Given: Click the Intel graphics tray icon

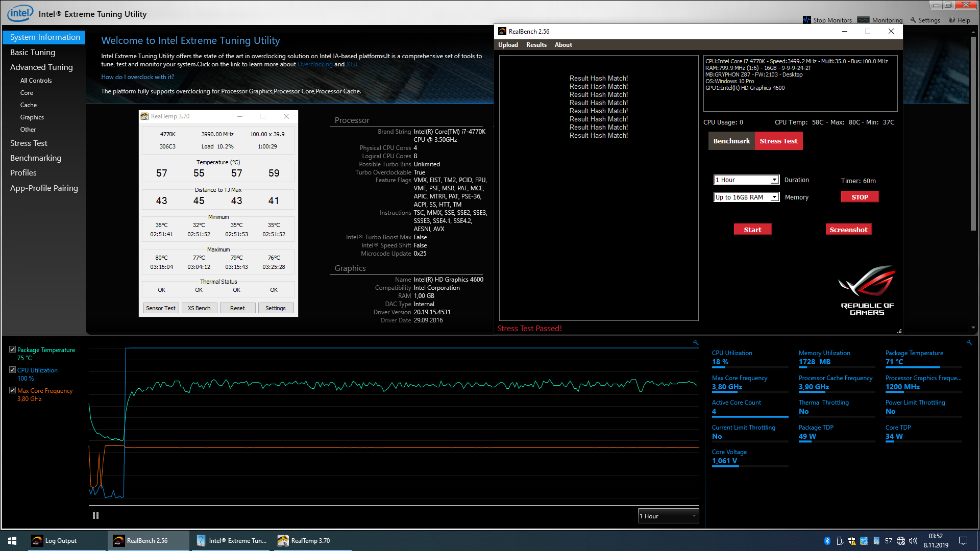Looking at the screenshot, I should click(x=864, y=541).
